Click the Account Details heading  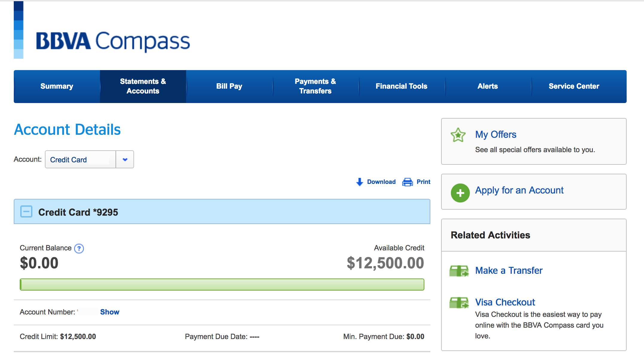click(67, 130)
